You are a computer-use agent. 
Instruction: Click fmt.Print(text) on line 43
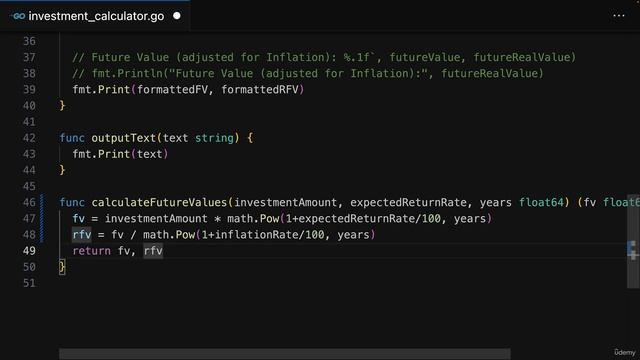[120, 154]
